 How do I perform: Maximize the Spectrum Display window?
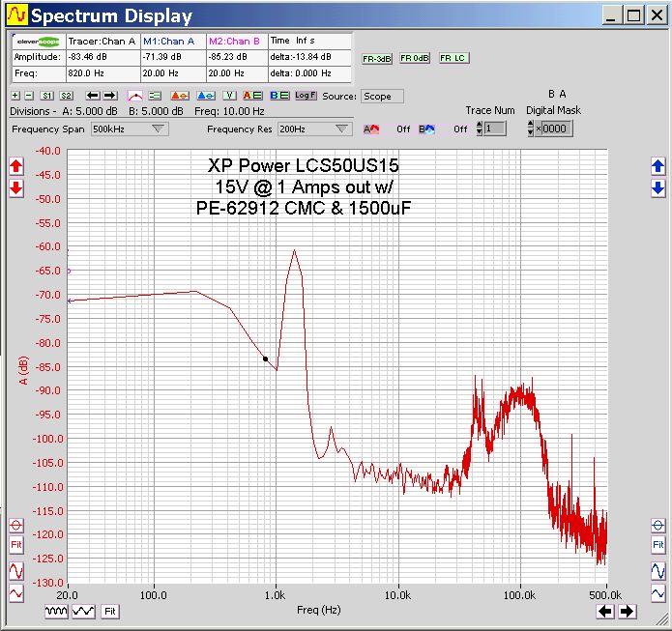(x=634, y=15)
